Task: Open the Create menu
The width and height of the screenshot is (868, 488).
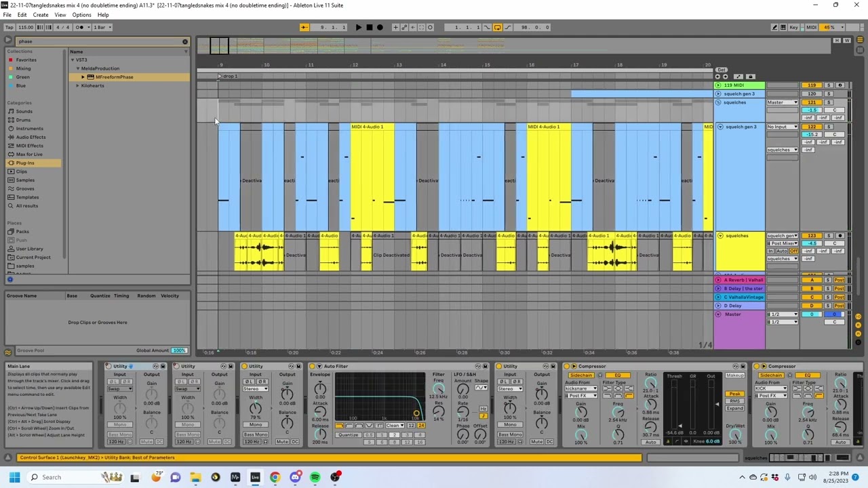Action: (41, 15)
